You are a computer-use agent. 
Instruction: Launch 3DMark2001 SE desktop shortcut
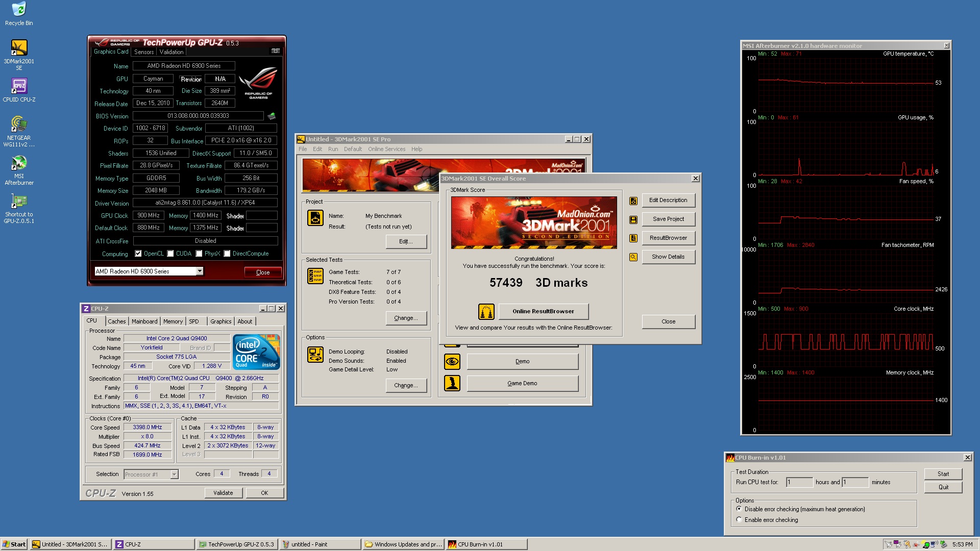19,55
